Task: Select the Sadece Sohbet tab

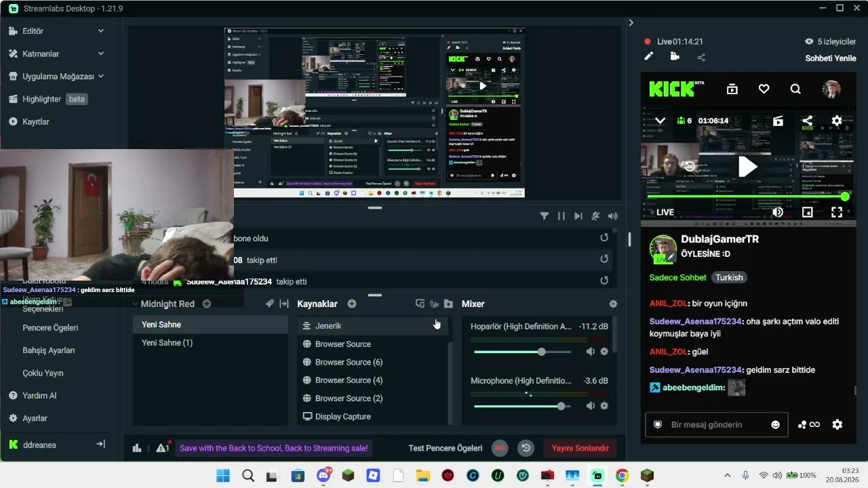Action: pos(678,277)
